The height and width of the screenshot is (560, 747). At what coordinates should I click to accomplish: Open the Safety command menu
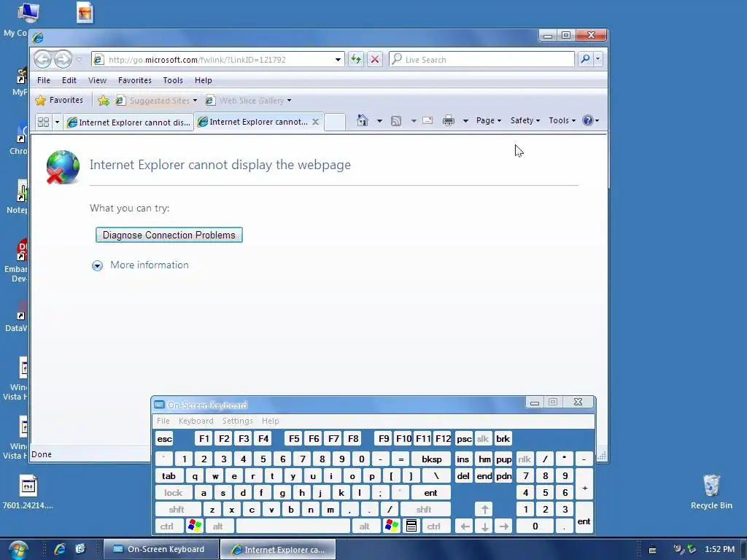coord(525,120)
